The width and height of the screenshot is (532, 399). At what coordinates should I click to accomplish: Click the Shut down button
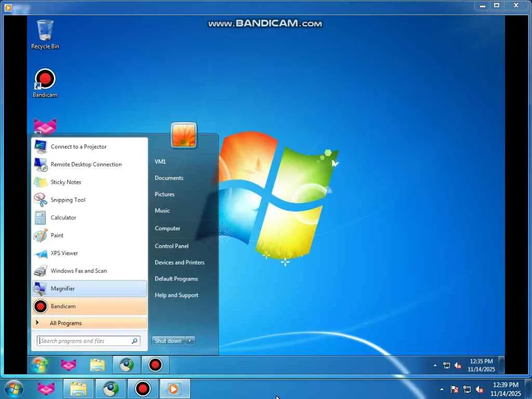click(x=169, y=341)
